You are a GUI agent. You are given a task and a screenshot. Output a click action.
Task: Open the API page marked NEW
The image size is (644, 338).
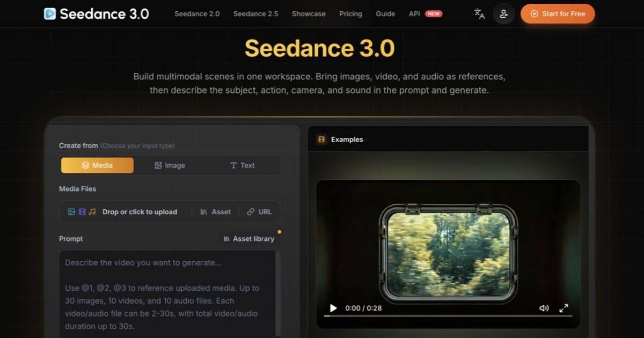[425, 14]
